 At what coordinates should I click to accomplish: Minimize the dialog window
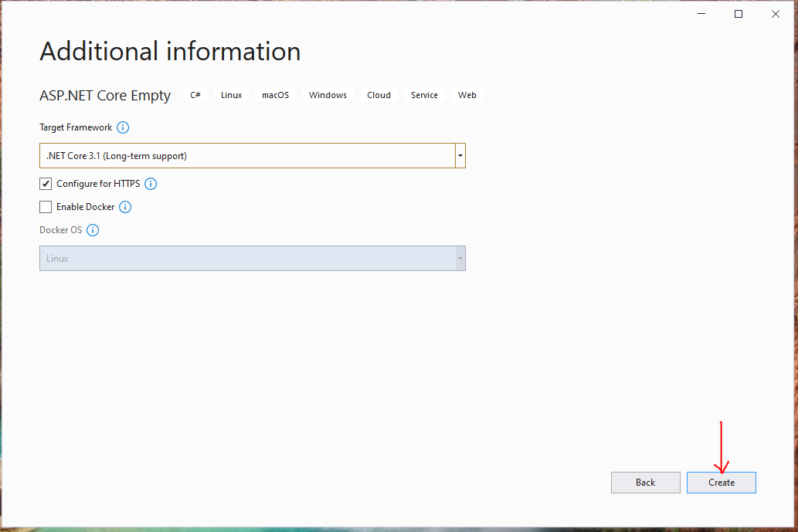701,14
